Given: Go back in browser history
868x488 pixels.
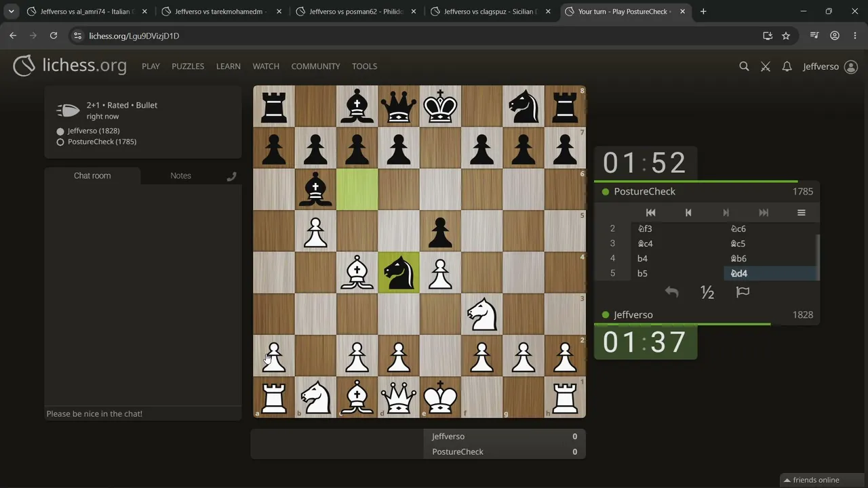Looking at the screenshot, I should pos(13,36).
